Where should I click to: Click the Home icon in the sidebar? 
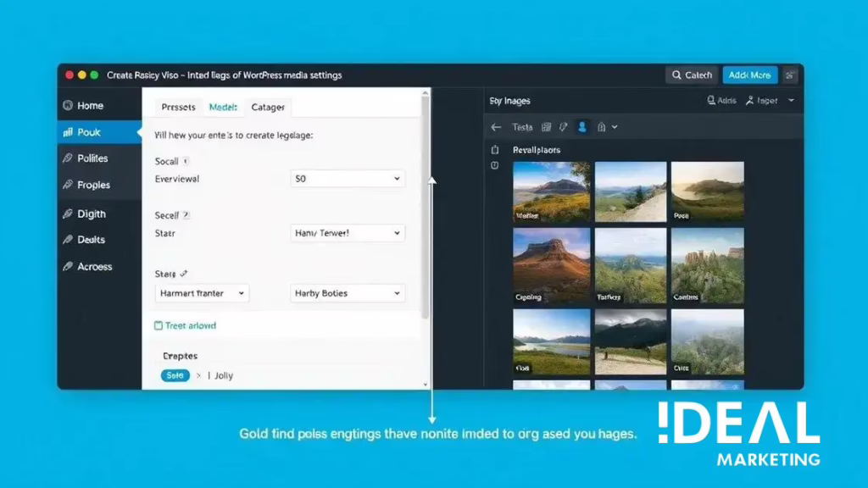[x=67, y=106]
